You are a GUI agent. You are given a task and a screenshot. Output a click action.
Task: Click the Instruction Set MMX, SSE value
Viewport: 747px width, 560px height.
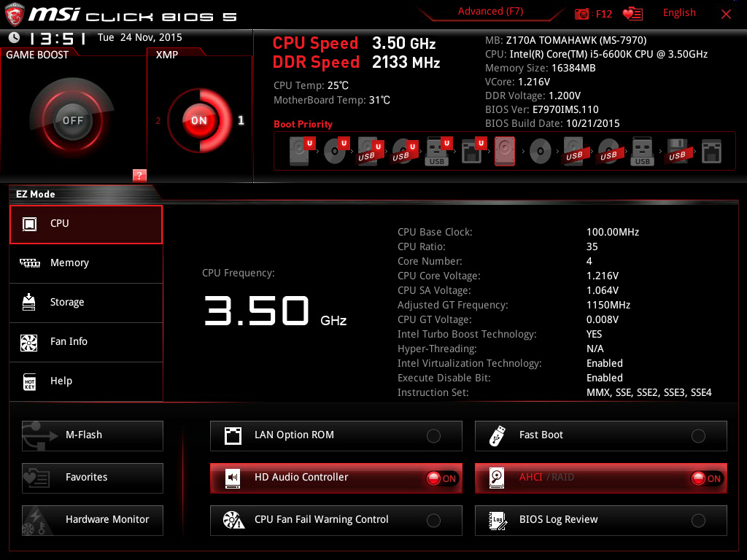(649, 392)
